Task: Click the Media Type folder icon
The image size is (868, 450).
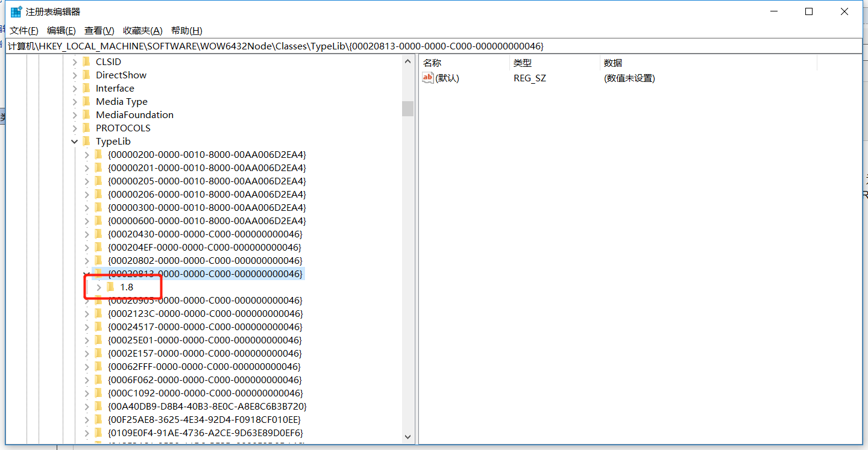Action: click(86, 101)
